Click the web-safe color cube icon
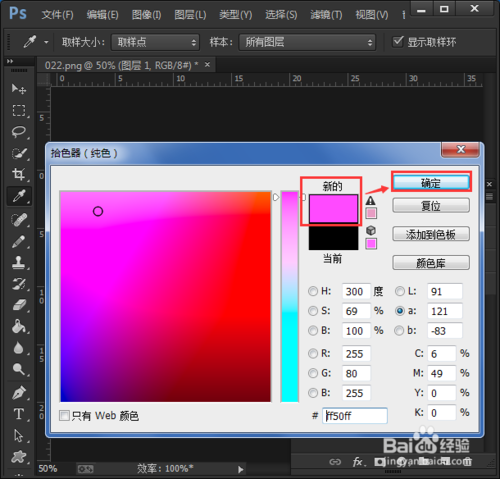500x479 pixels. 371,230
